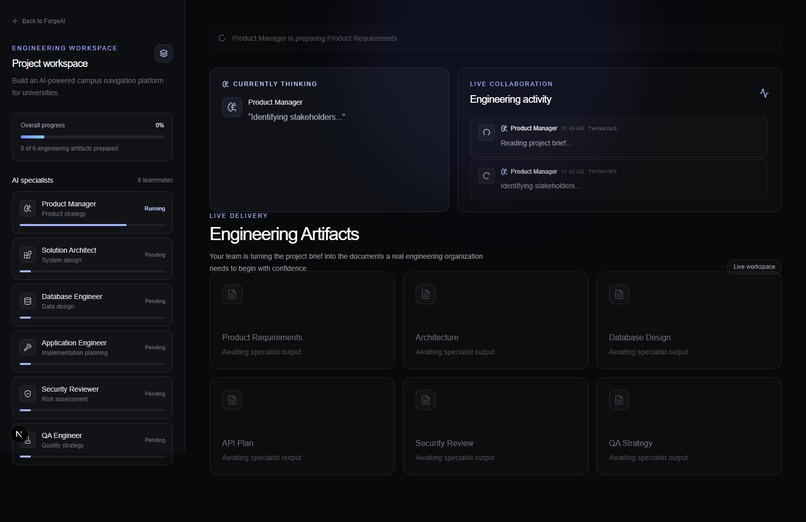Click the QA Engineer flask icon
The height and width of the screenshot is (522, 806).
[x=29, y=441]
